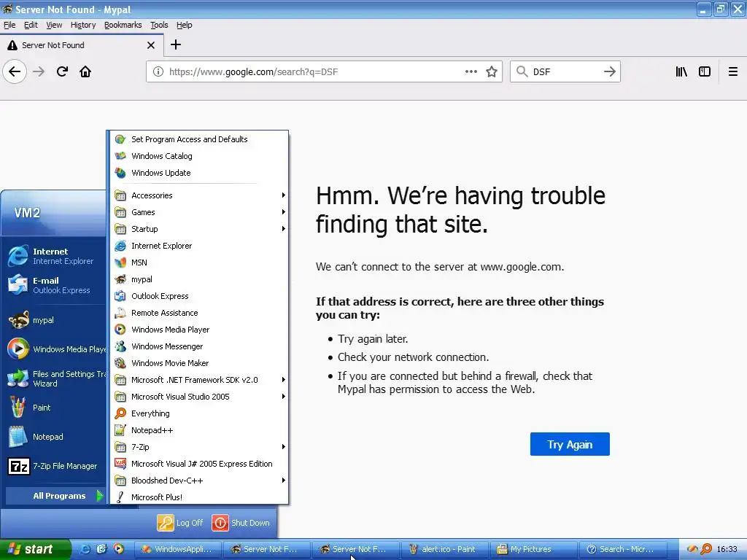This screenshot has width=747, height=560.
Task: Show site information icon in address bar
Action: tap(158, 72)
